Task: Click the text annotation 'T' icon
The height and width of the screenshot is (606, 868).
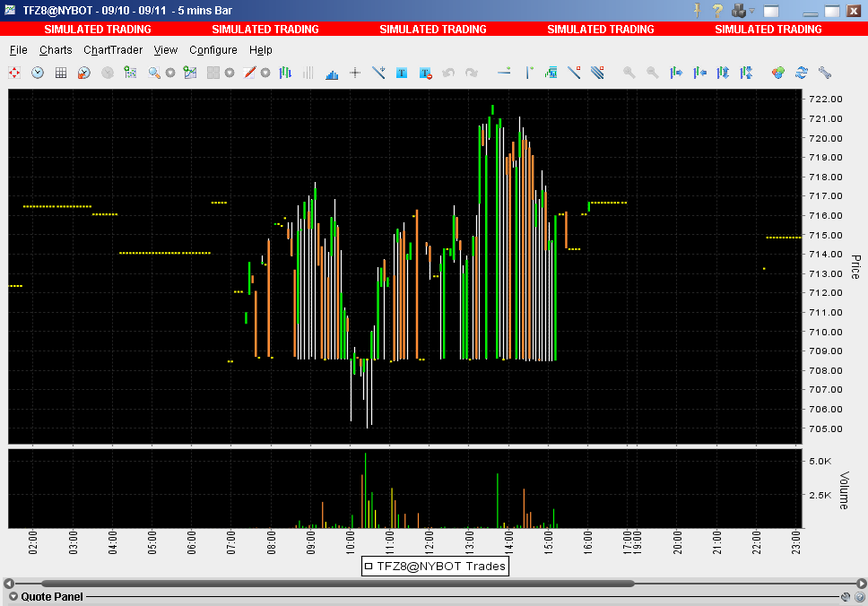Action: (x=402, y=73)
